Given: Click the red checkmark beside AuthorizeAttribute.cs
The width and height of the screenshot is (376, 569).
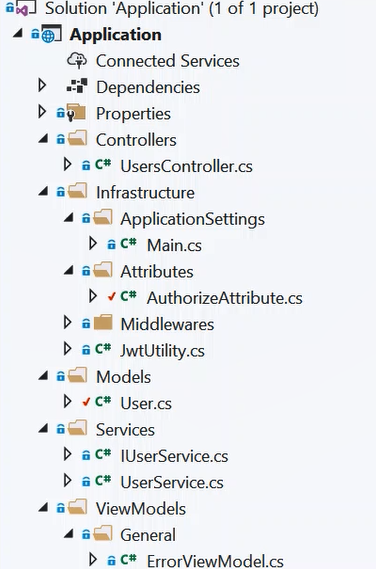Looking at the screenshot, I should (x=111, y=296).
